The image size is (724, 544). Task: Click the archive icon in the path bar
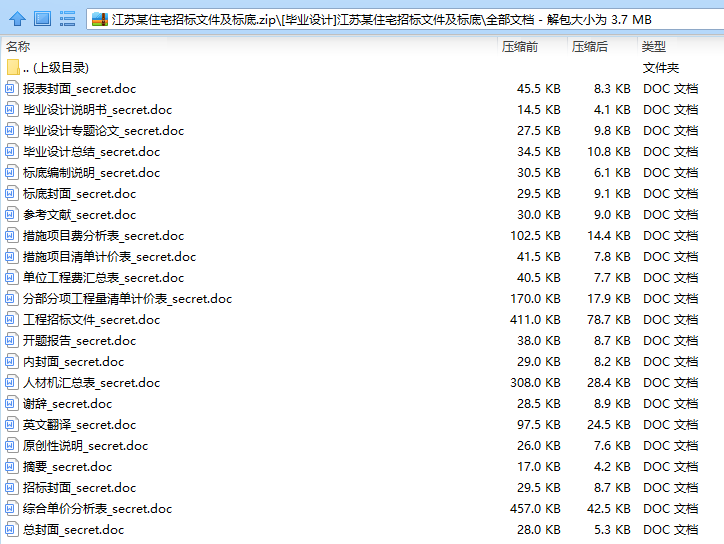coord(99,19)
